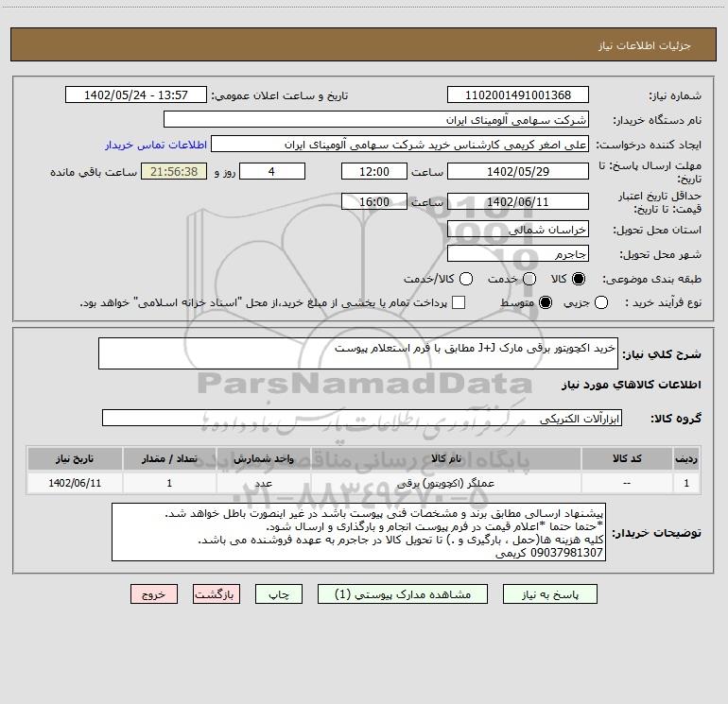Click the چاپ print button

[x=279, y=594]
